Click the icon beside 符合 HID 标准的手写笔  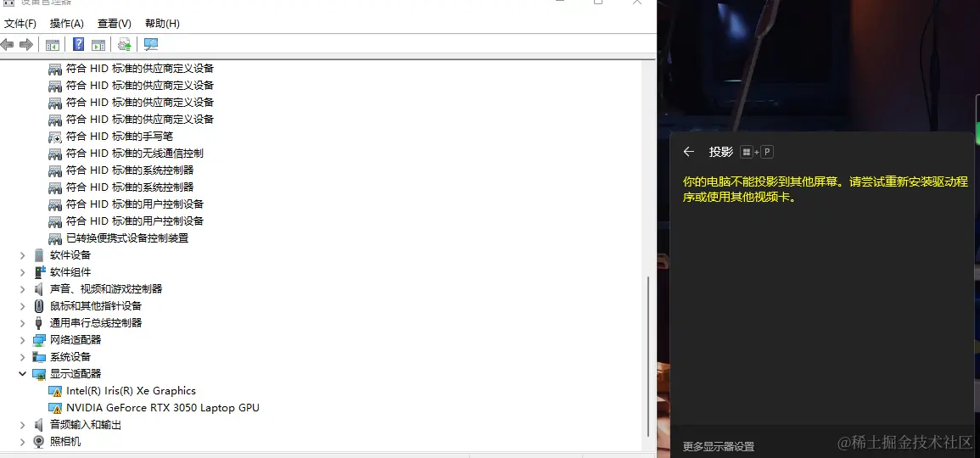[55, 137]
